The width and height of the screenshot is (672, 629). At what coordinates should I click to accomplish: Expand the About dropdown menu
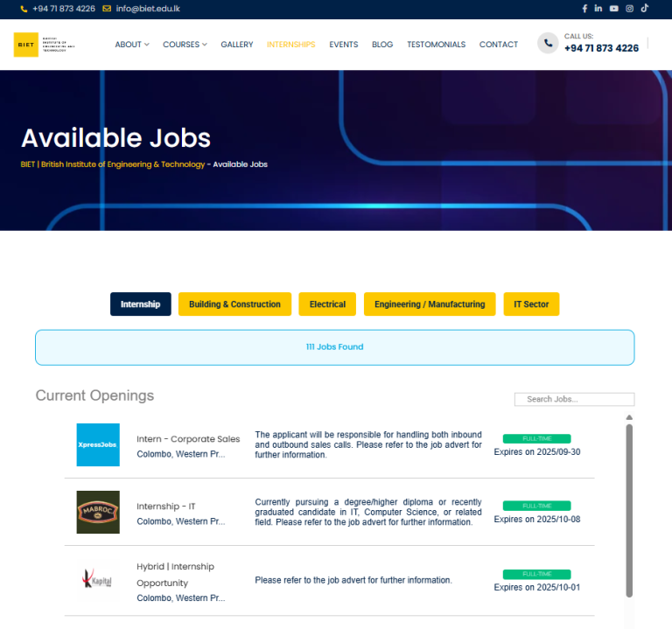coord(132,45)
